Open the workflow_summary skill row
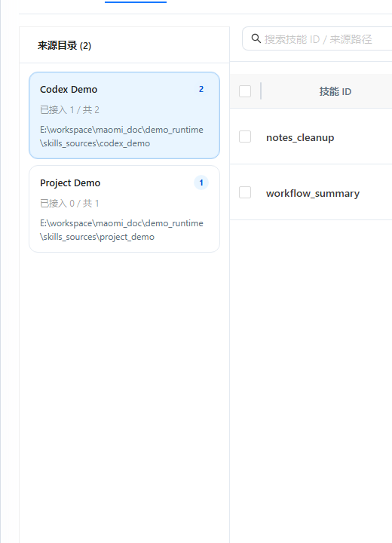 coord(311,192)
